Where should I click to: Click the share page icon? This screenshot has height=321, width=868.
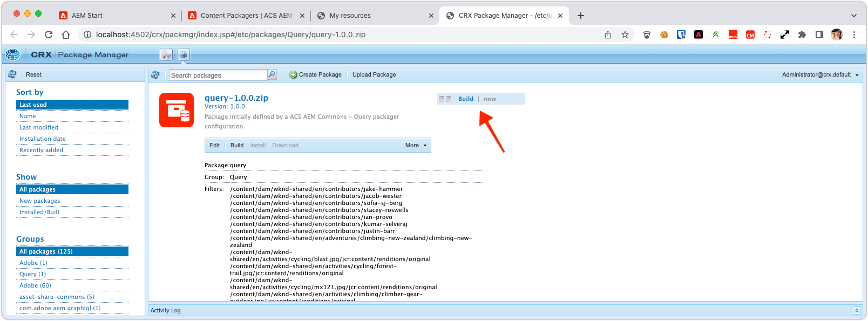click(x=608, y=35)
